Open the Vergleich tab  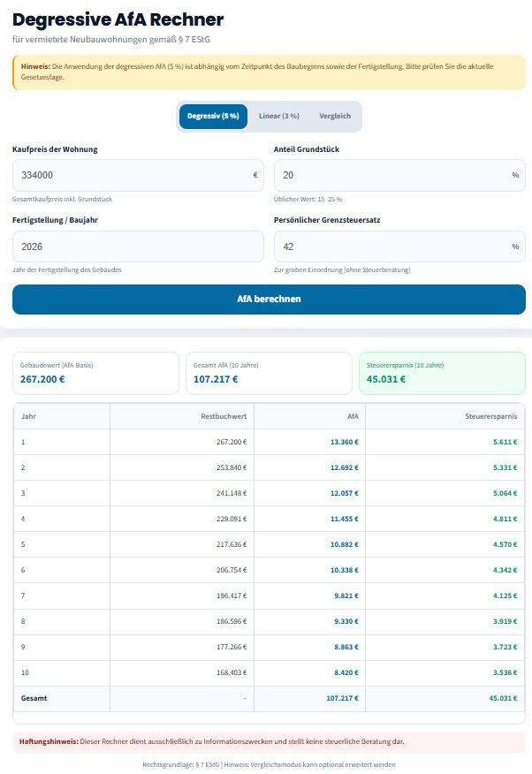tap(335, 116)
